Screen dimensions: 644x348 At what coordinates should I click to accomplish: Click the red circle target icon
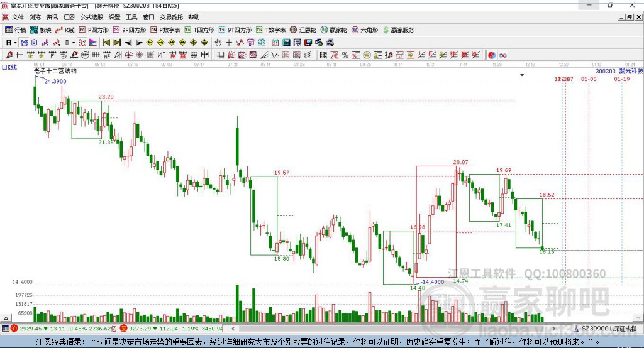tap(128, 55)
